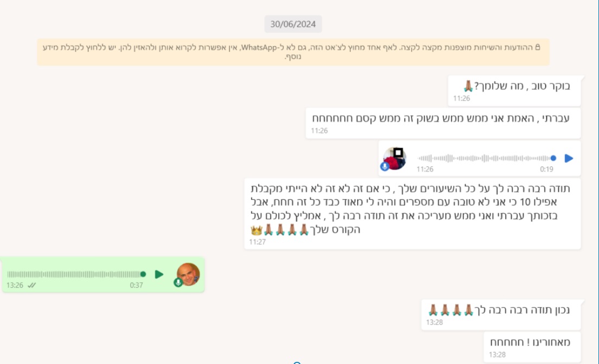Viewport: 599px width, 364px height.
Task: Open the sender avatar on the 0:19 voice message
Action: click(x=395, y=158)
